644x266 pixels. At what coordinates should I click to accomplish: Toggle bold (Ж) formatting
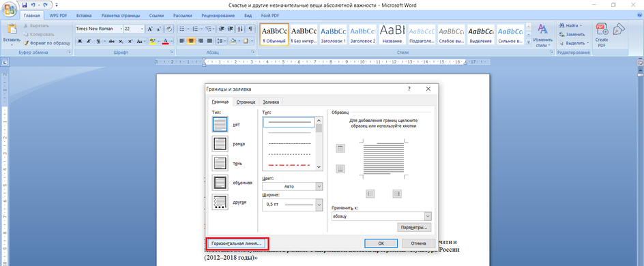[80, 41]
